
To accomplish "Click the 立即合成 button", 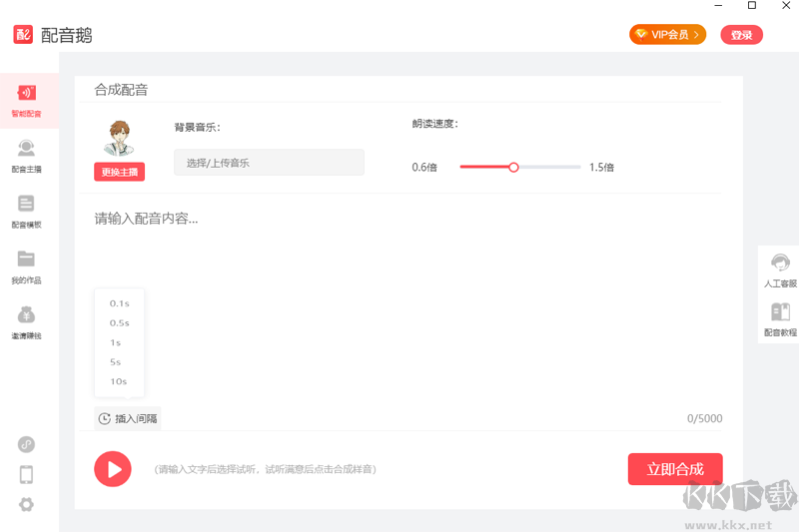I will 675,469.
